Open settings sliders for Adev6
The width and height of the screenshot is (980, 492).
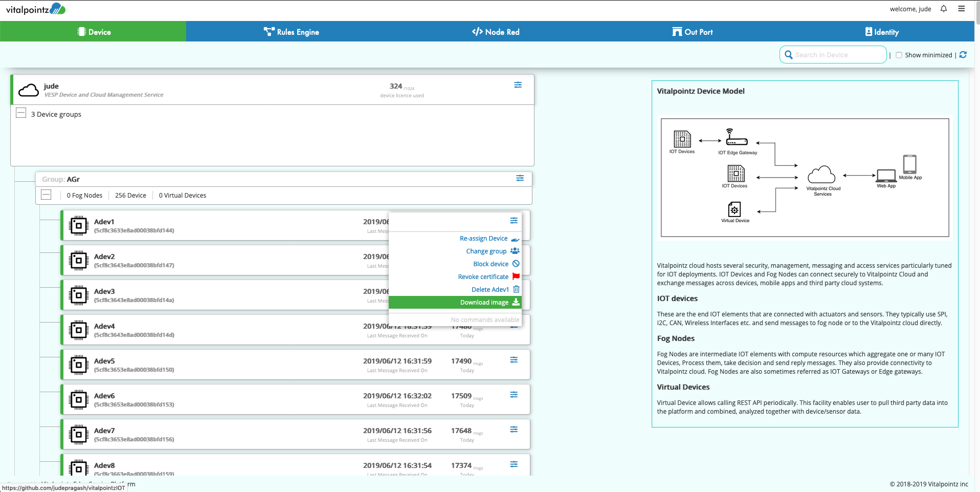(514, 395)
